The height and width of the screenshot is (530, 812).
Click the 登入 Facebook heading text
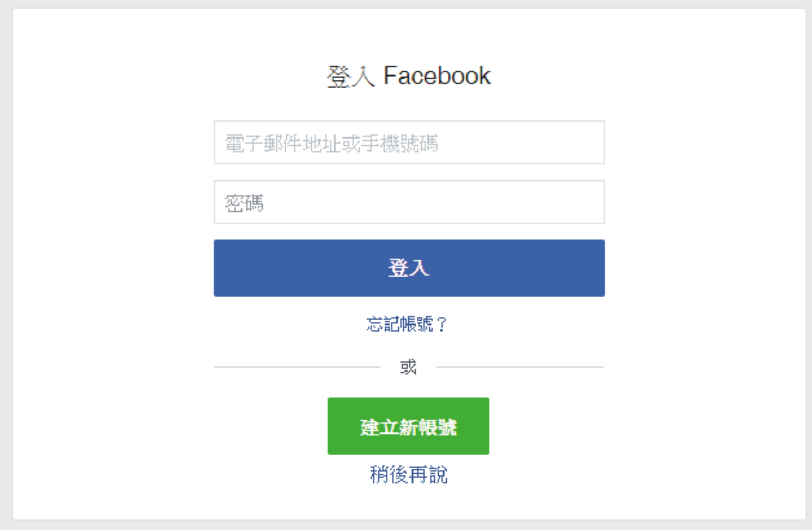click(x=408, y=77)
